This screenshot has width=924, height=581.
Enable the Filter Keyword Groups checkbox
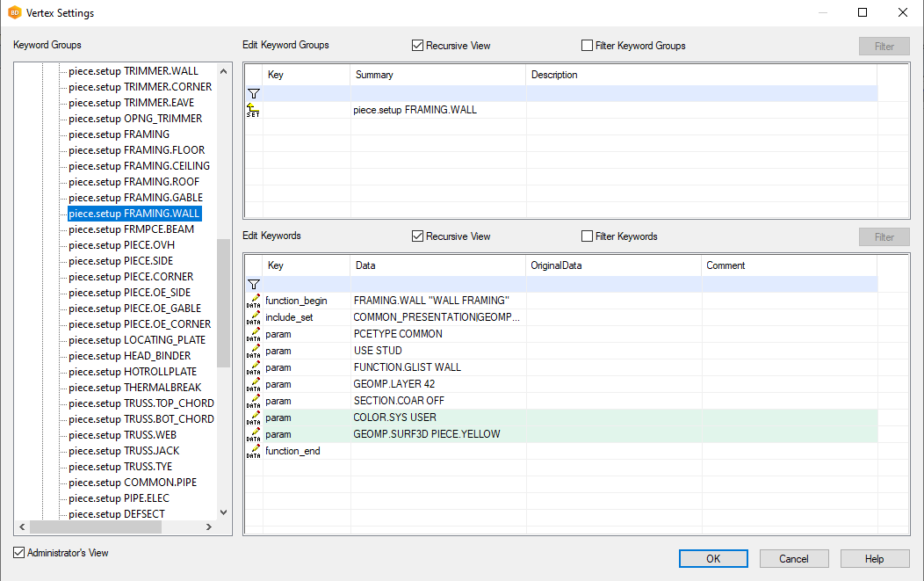pyautogui.click(x=588, y=46)
